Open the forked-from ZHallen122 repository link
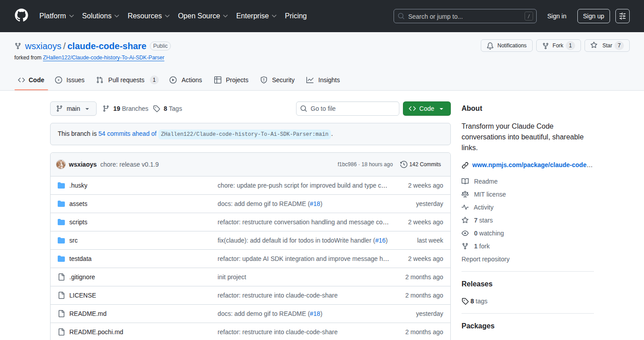Viewport: 644px width, 340px height. tap(104, 58)
